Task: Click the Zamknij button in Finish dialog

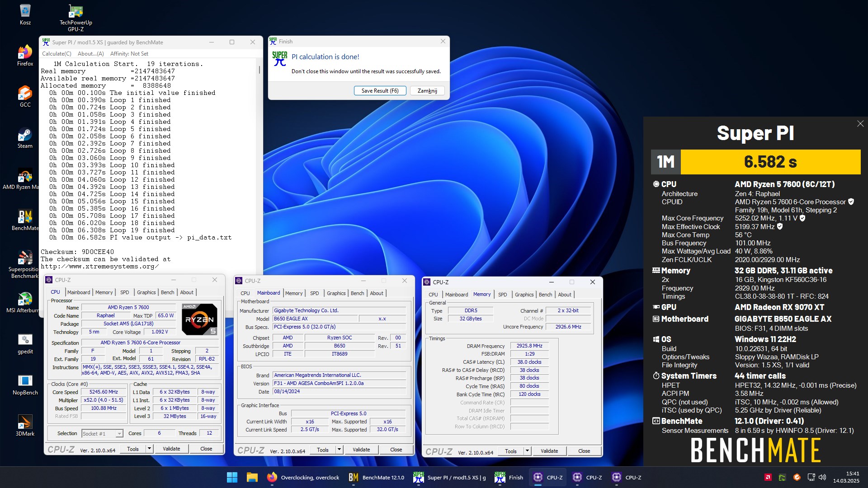Action: click(427, 91)
